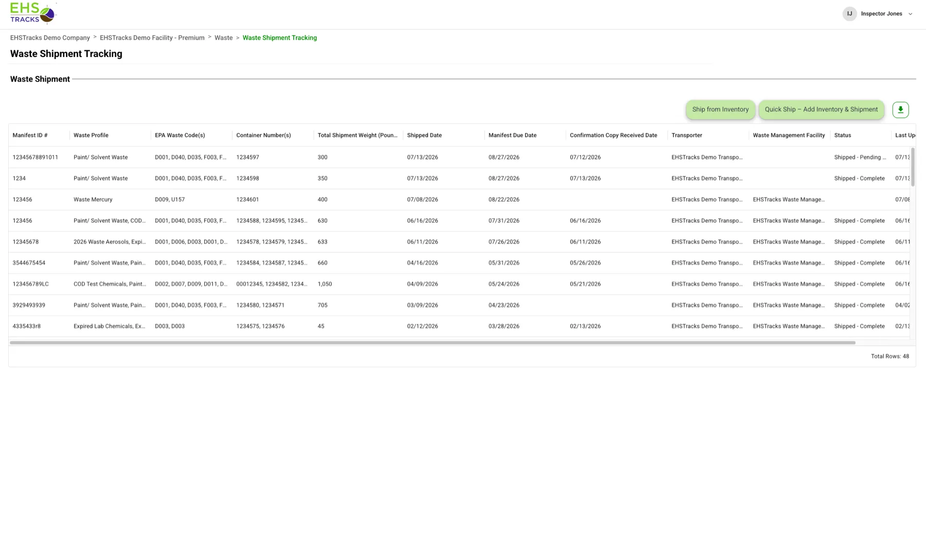Navigate to Waste breadcrumb
The image size is (926, 560).
tap(223, 38)
